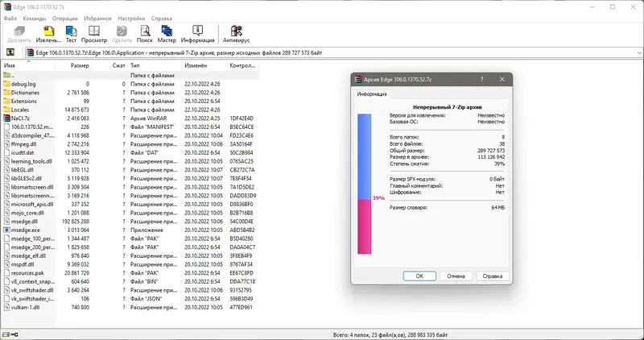Select the msedge_elf.dll file row
644x340 pixels.
coord(130,255)
